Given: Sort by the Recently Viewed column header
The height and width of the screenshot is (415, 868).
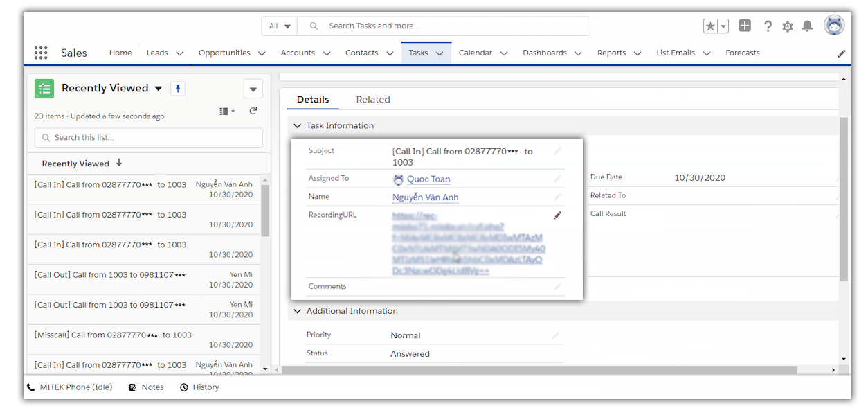Looking at the screenshot, I should [x=75, y=164].
